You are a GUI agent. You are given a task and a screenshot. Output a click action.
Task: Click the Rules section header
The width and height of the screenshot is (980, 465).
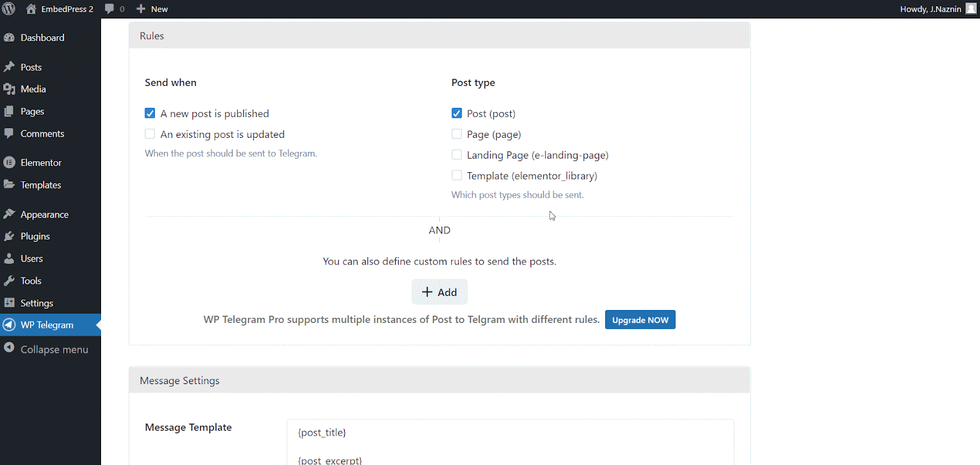point(440,36)
